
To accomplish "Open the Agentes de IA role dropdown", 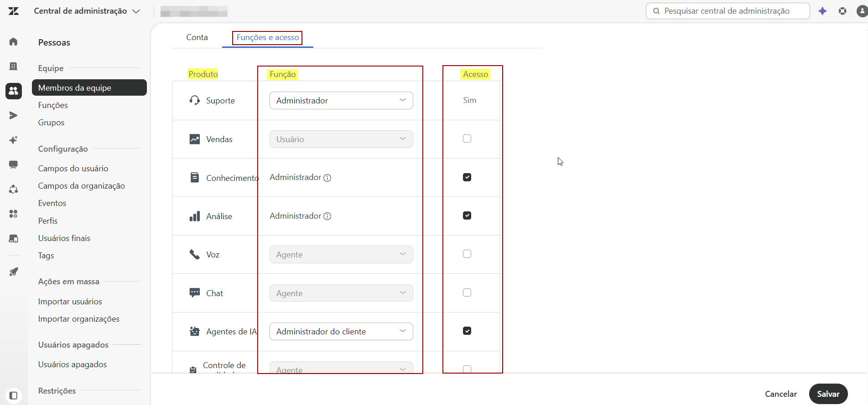I will point(341,331).
